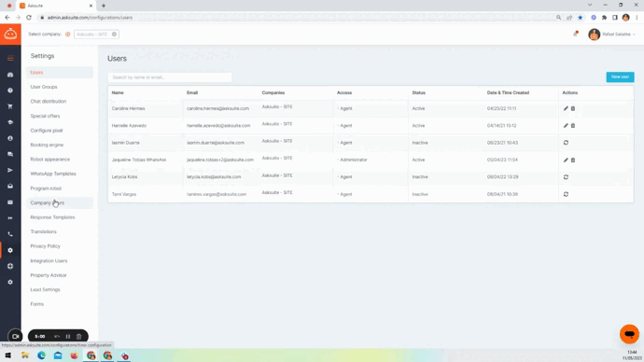Image resolution: width=644 pixels, height=362 pixels.
Task: Open Lead Settings item
Action: [45, 290]
